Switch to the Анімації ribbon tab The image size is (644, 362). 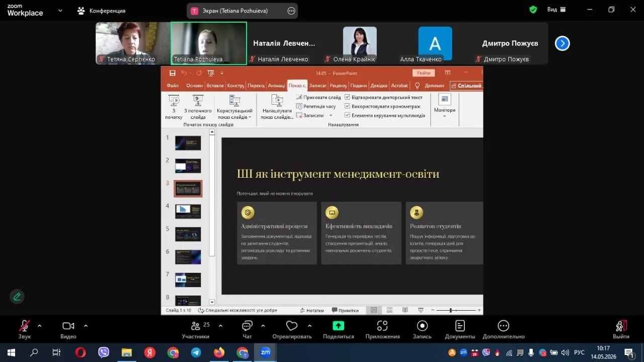tap(276, 86)
